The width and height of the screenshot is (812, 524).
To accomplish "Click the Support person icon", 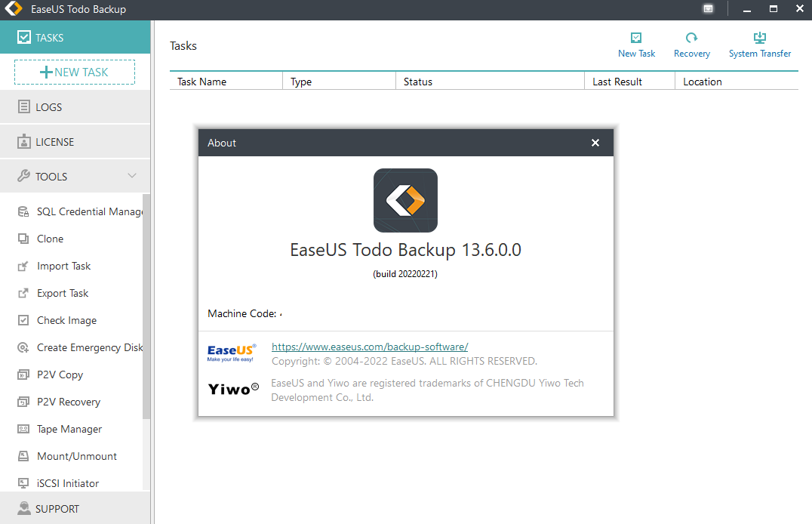I will [24, 508].
